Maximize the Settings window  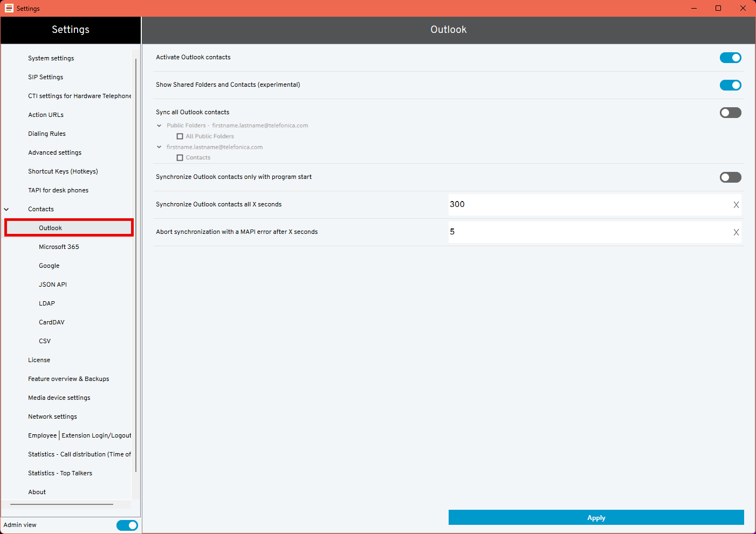(718, 8)
